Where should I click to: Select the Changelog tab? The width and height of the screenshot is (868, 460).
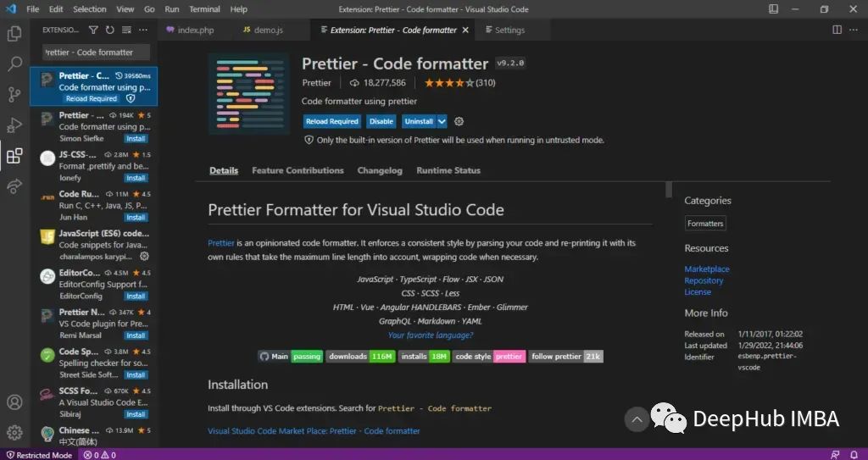click(x=380, y=170)
